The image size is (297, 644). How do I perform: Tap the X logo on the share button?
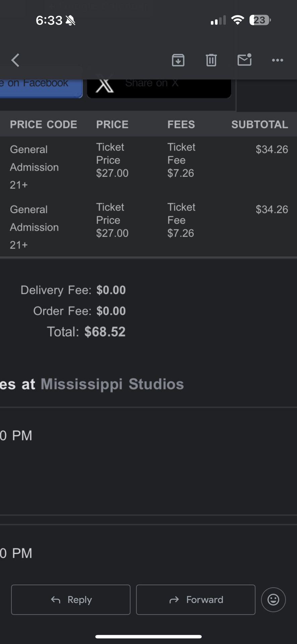(104, 85)
